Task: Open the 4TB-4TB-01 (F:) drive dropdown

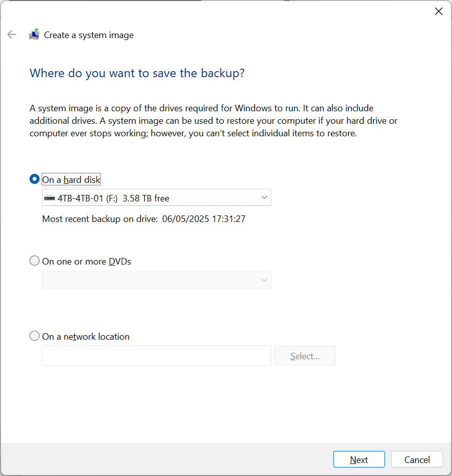Action: 157,197
